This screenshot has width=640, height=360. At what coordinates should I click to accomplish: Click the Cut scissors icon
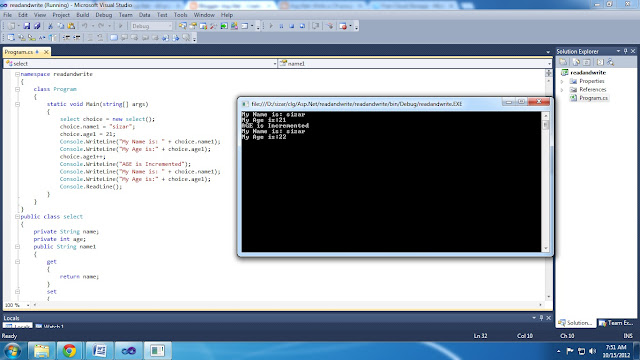pos(50,26)
